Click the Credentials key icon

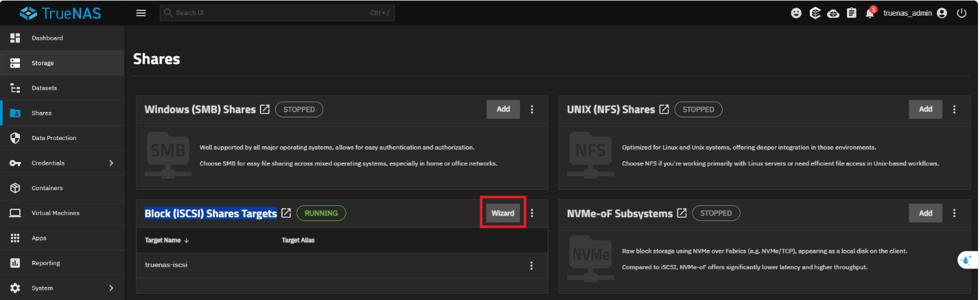[x=15, y=163]
